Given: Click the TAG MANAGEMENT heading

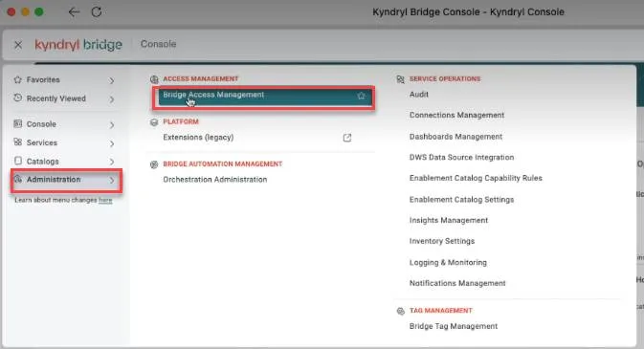Looking at the screenshot, I should tap(441, 311).
